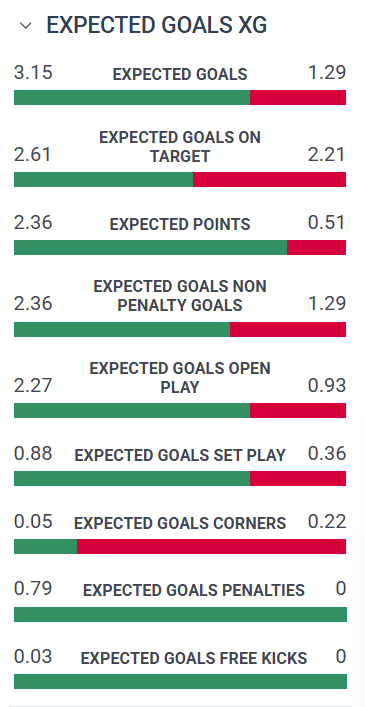
Task: Click red part of Non Penalty bar
Action: [x=288, y=329]
